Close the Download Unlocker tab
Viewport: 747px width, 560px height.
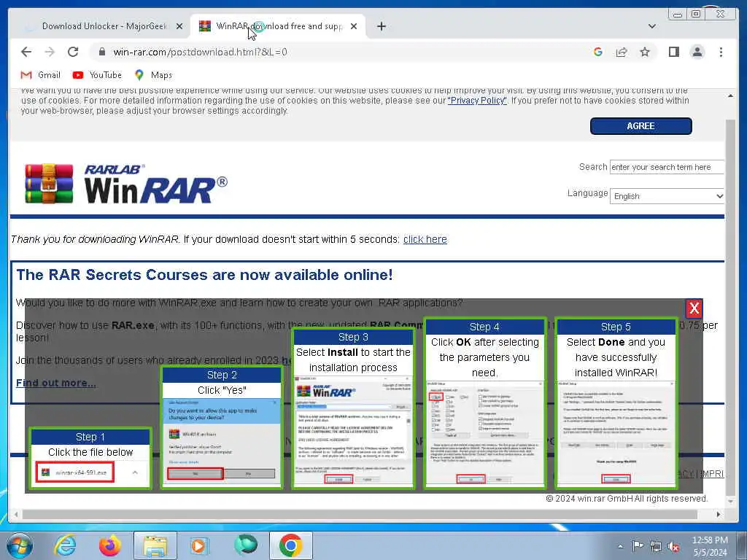point(179,26)
